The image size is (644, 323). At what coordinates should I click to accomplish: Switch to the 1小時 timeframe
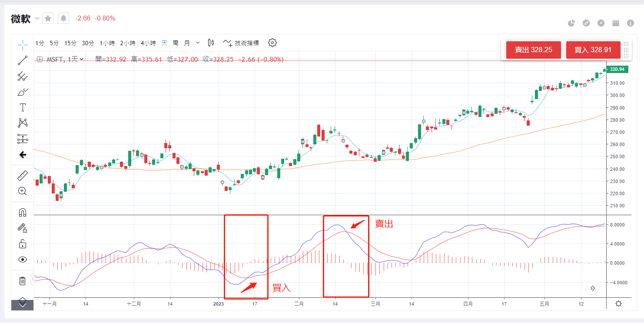click(107, 43)
